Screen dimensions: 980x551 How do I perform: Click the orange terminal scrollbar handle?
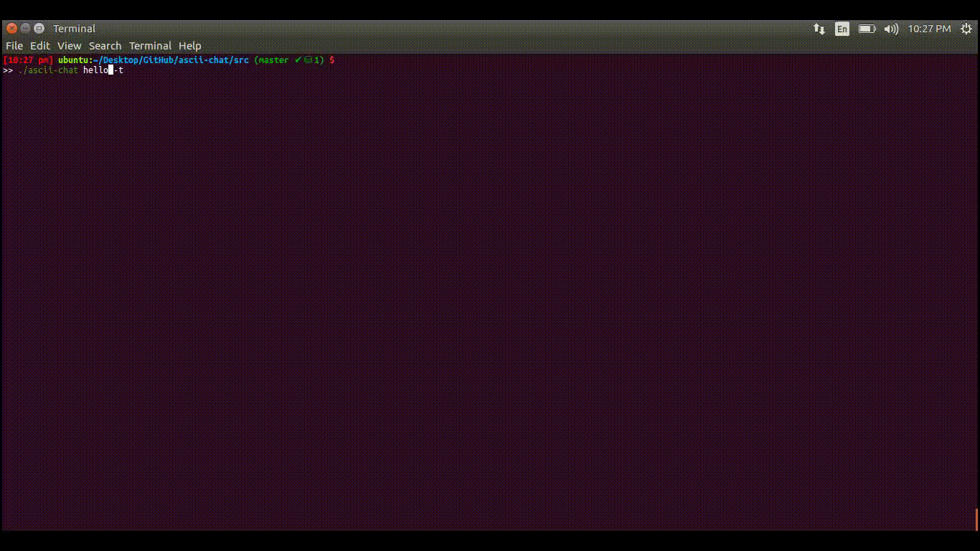[x=976, y=519]
